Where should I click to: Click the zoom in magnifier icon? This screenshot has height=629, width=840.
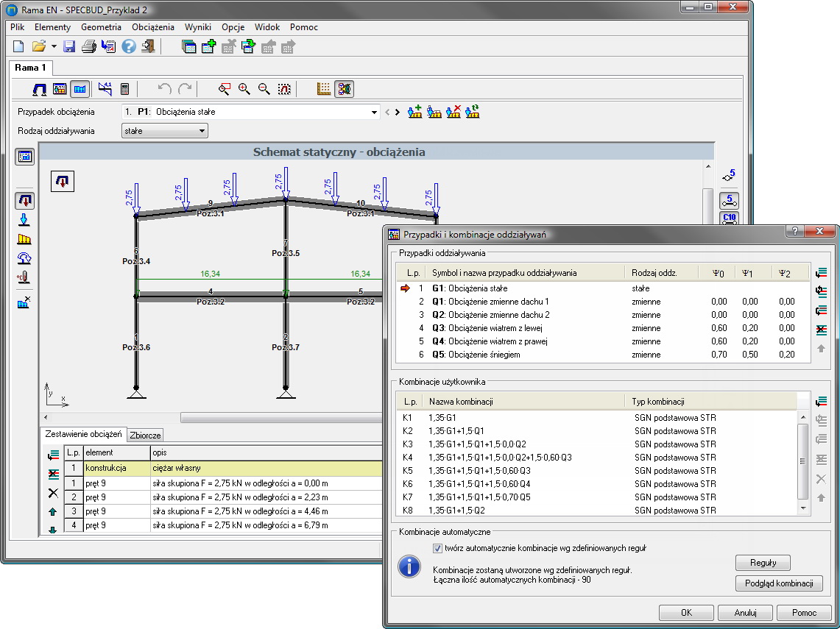244,89
